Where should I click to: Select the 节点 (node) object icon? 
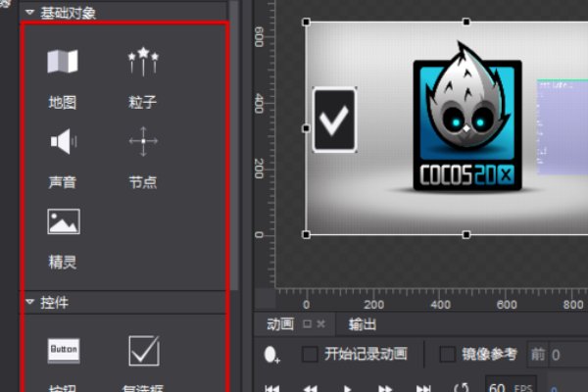(x=143, y=141)
